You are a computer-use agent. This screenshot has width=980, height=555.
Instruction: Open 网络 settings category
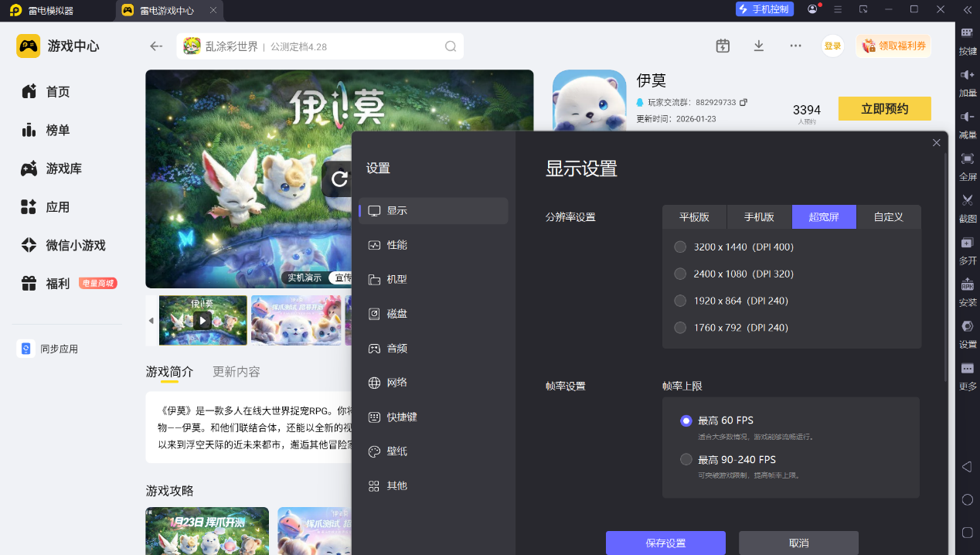(x=434, y=383)
